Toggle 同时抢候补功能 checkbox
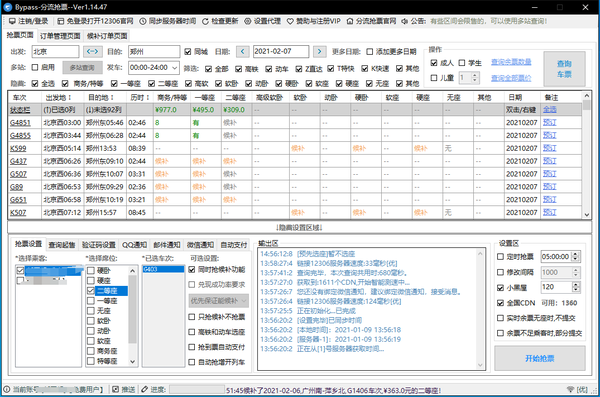Image resolution: width=600 pixels, height=397 pixels. (192, 270)
